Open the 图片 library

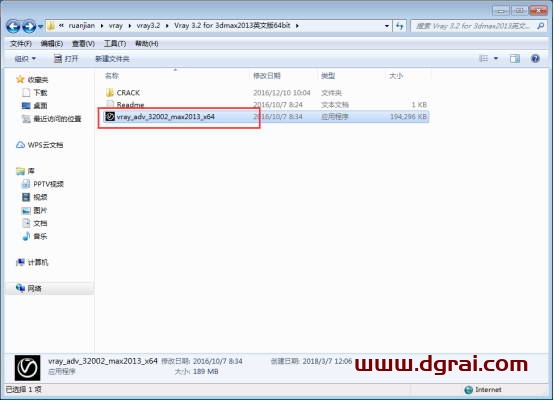tap(40, 211)
